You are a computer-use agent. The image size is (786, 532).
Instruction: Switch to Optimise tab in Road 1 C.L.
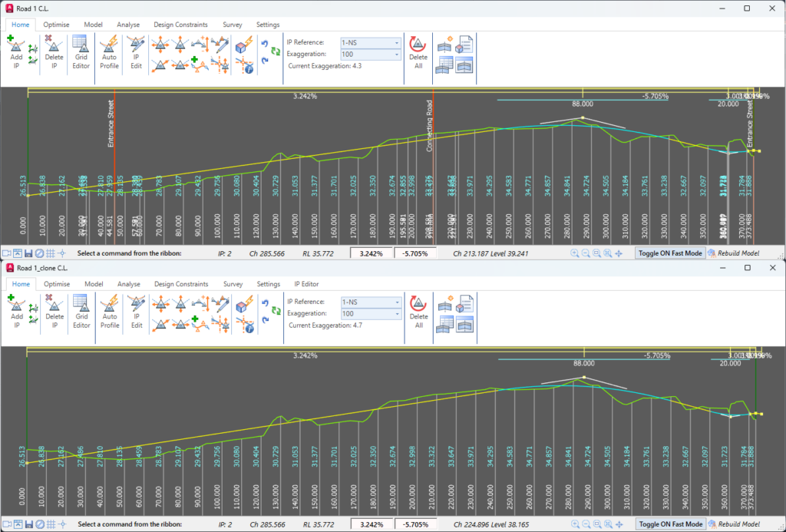click(56, 25)
